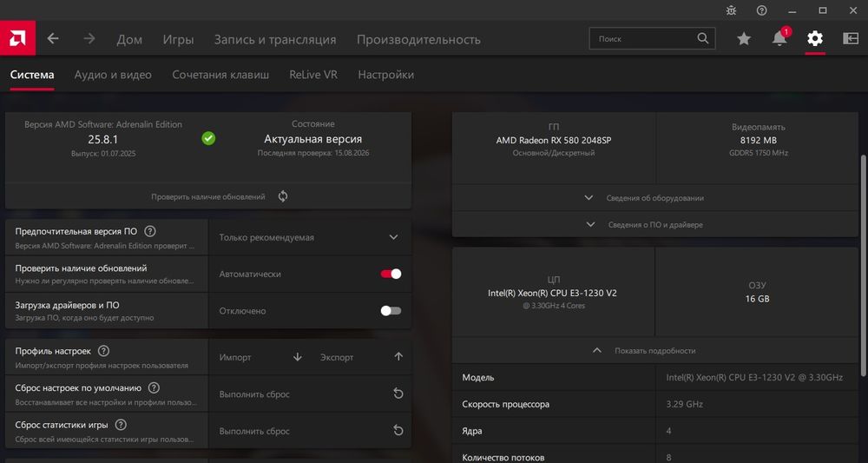Go back with the left arrow

(53, 39)
